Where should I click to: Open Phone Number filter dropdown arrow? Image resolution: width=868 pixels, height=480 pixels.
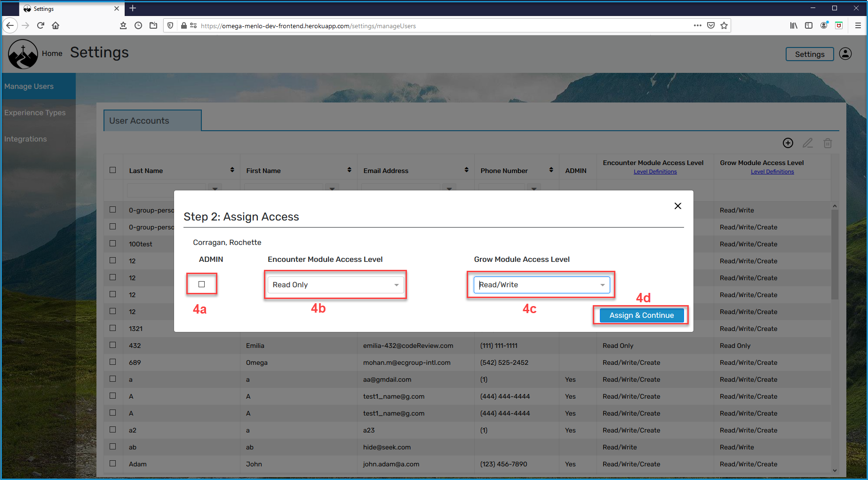pos(534,188)
